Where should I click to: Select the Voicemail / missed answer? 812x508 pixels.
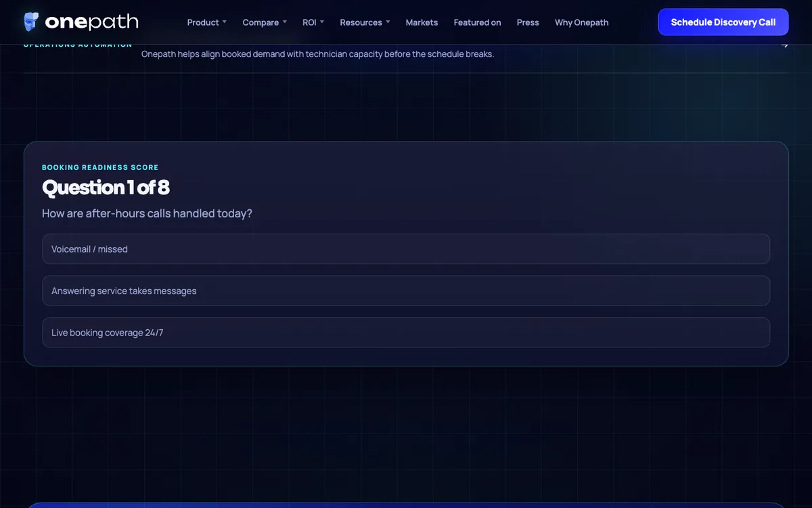(406, 249)
